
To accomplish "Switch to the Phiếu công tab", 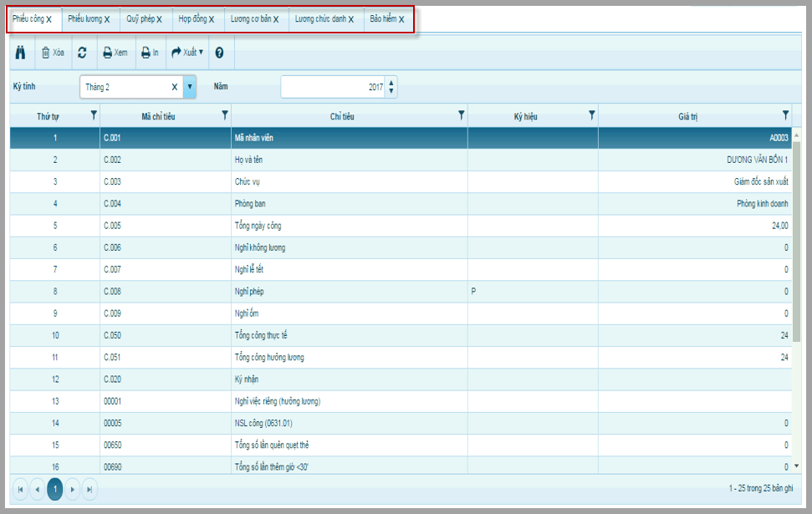I will click(28, 18).
